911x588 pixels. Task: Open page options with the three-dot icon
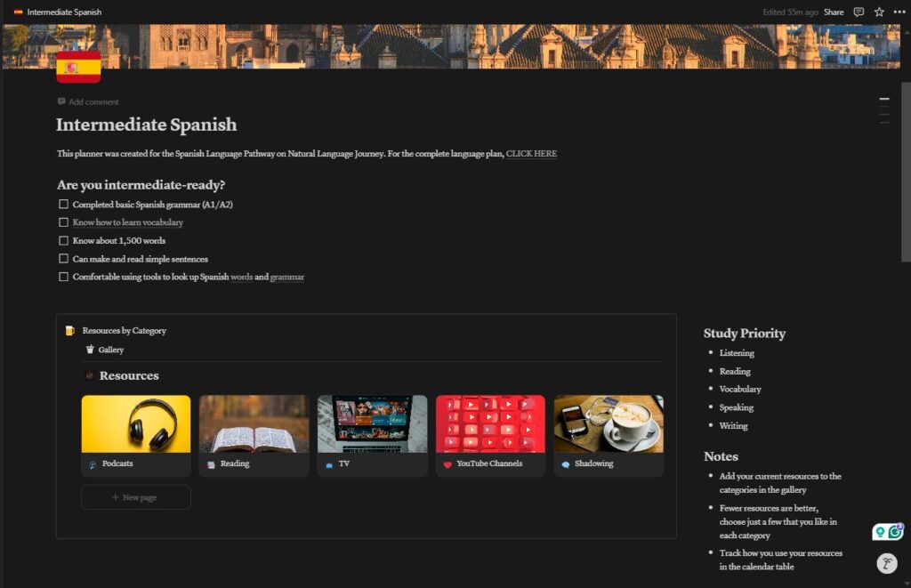pos(899,12)
